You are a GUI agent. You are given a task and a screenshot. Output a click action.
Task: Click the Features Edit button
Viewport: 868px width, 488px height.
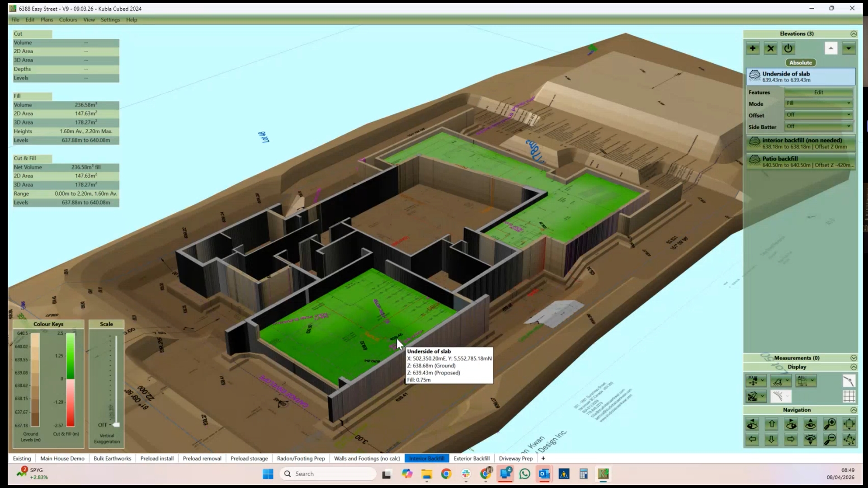coord(818,92)
